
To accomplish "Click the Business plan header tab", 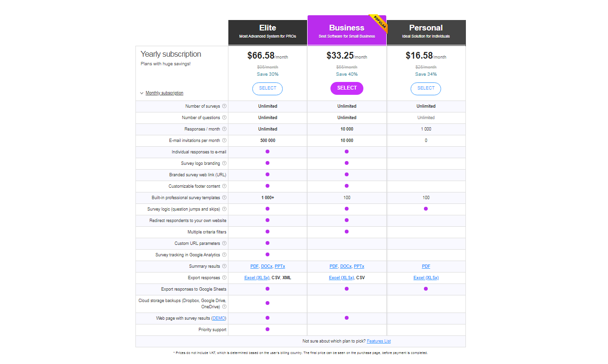I will (x=347, y=30).
